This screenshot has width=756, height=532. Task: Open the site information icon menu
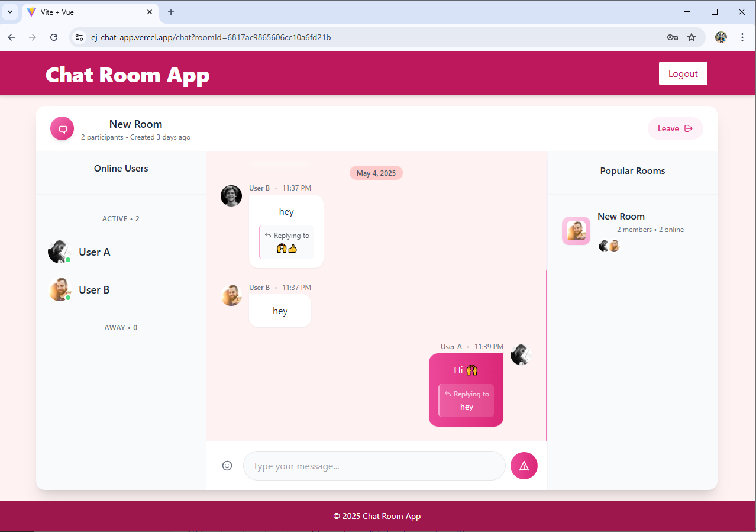pos(79,37)
